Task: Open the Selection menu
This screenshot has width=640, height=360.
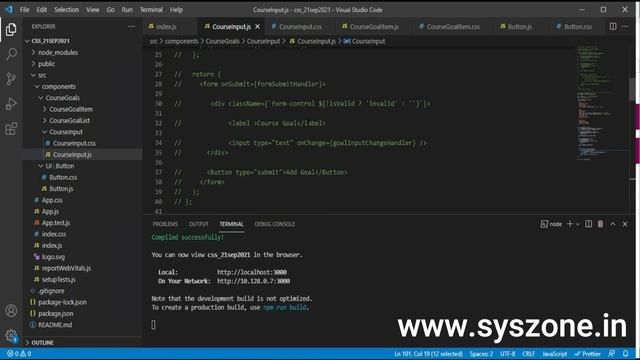Action: 67,9
